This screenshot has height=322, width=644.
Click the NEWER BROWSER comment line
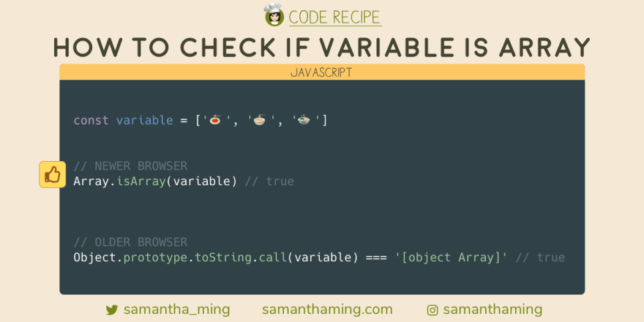(x=130, y=166)
